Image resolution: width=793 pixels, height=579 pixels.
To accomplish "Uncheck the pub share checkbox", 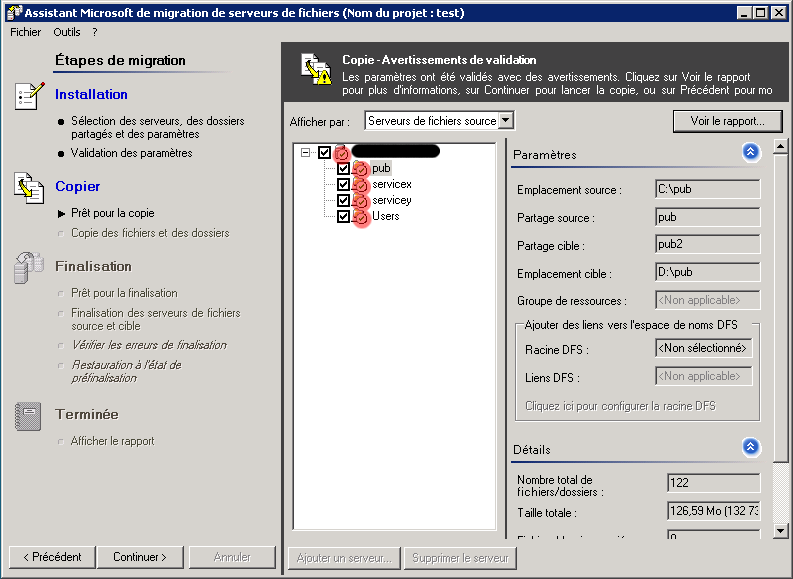I will click(x=343, y=169).
